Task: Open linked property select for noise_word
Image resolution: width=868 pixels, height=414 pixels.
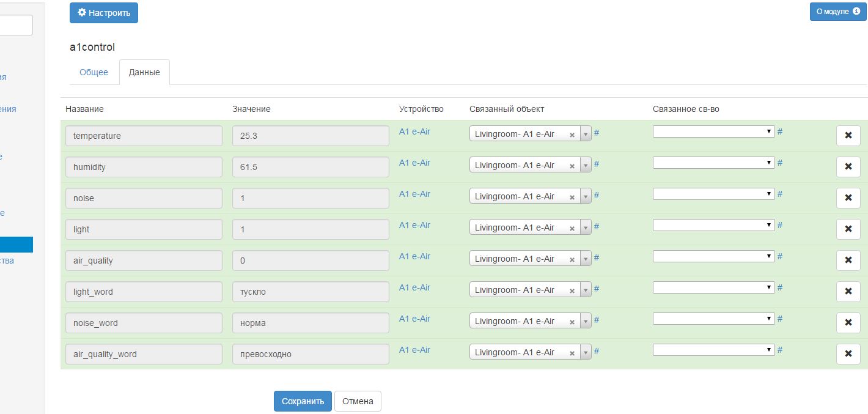Action: click(x=713, y=319)
